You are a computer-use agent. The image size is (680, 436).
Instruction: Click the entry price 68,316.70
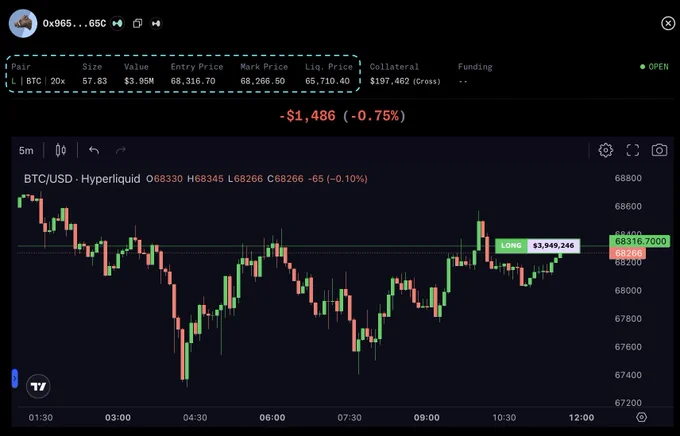193,81
